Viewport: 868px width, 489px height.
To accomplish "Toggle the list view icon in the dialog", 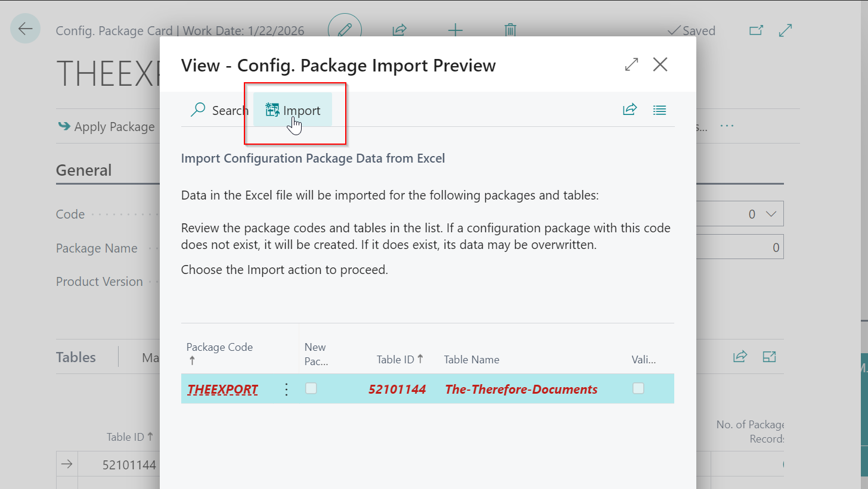I will (x=659, y=110).
